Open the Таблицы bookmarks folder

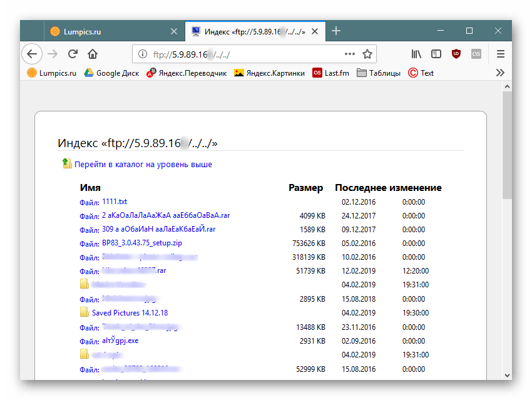378,73
